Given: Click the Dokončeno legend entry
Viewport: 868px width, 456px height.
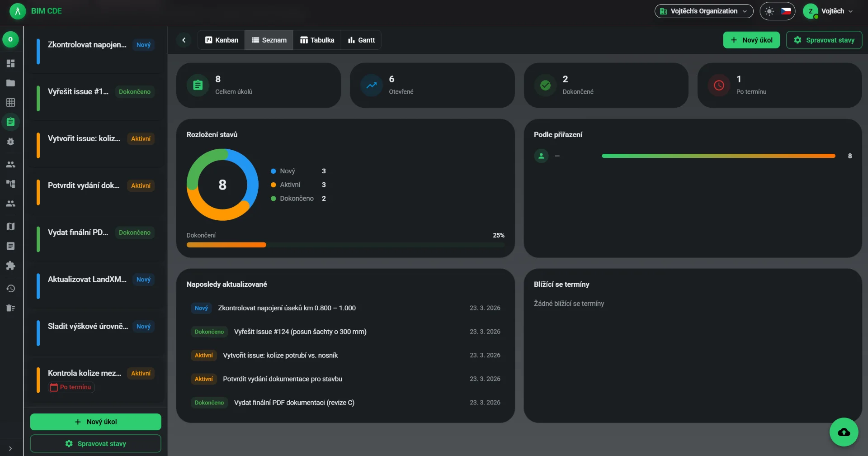Looking at the screenshot, I should click(298, 198).
